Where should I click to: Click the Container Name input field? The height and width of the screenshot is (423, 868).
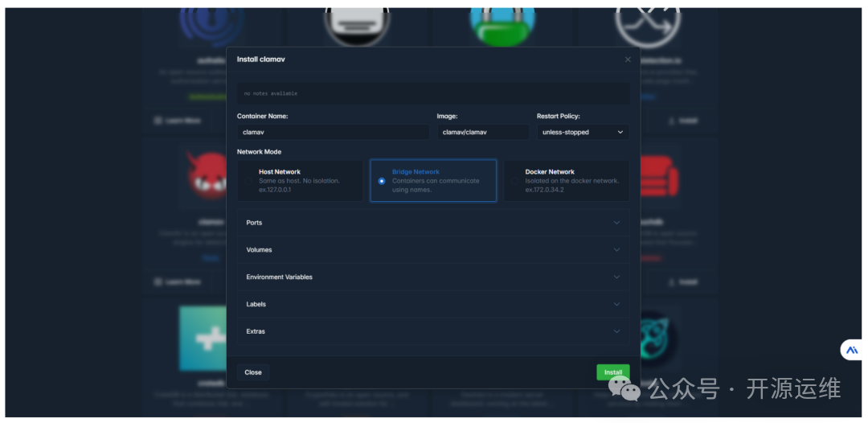click(x=334, y=133)
